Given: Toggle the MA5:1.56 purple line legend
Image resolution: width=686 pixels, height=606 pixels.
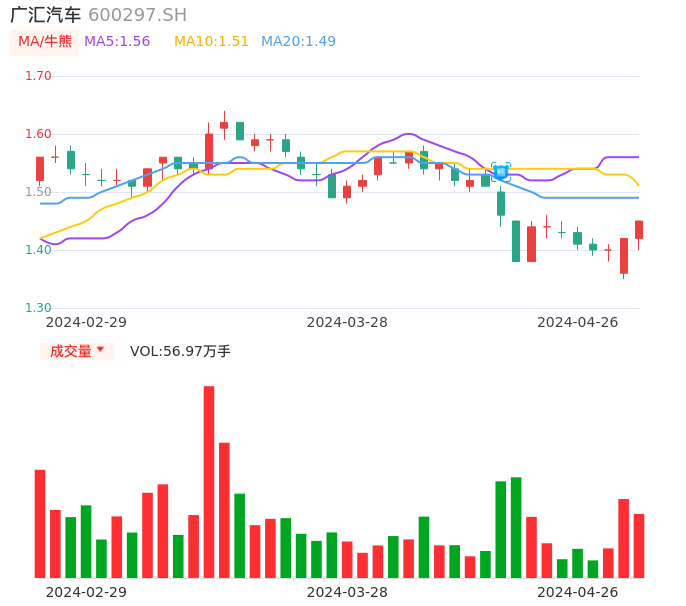Looking at the screenshot, I should 117,42.
